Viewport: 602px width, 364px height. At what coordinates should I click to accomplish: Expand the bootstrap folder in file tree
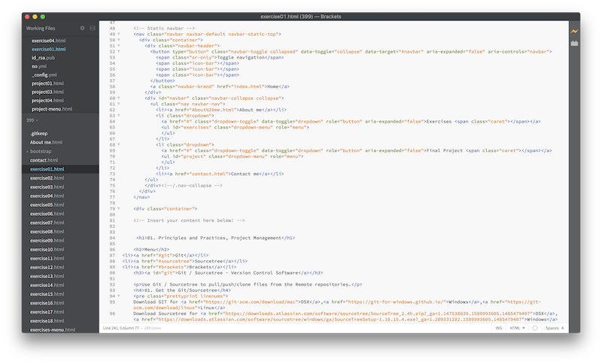pyautogui.click(x=28, y=151)
